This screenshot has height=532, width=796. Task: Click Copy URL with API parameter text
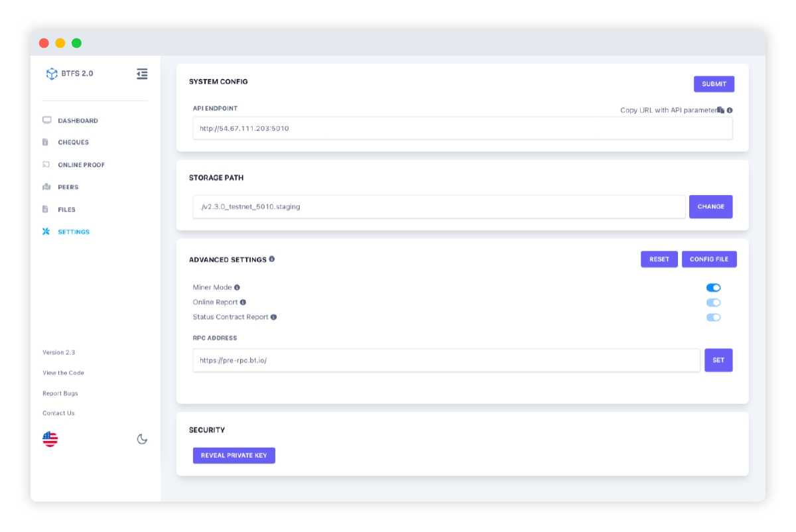(669, 110)
